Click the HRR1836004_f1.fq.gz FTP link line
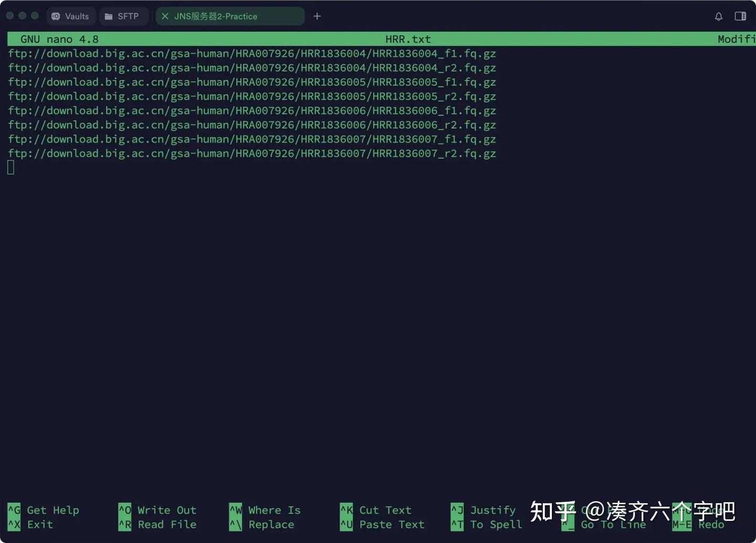The height and width of the screenshot is (543, 756). pyautogui.click(x=251, y=53)
